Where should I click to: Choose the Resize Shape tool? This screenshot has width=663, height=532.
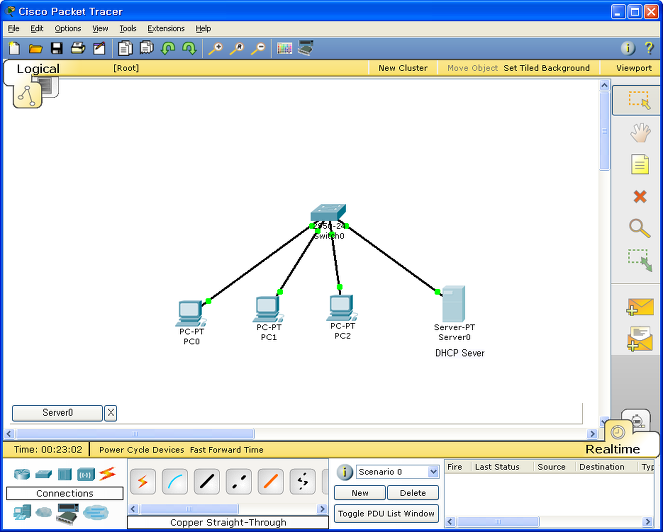[x=640, y=260]
